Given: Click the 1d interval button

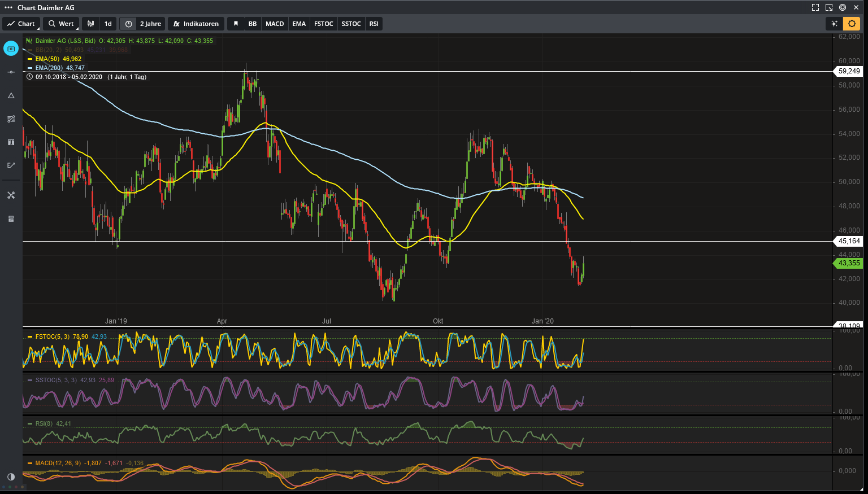Looking at the screenshot, I should 108,24.
